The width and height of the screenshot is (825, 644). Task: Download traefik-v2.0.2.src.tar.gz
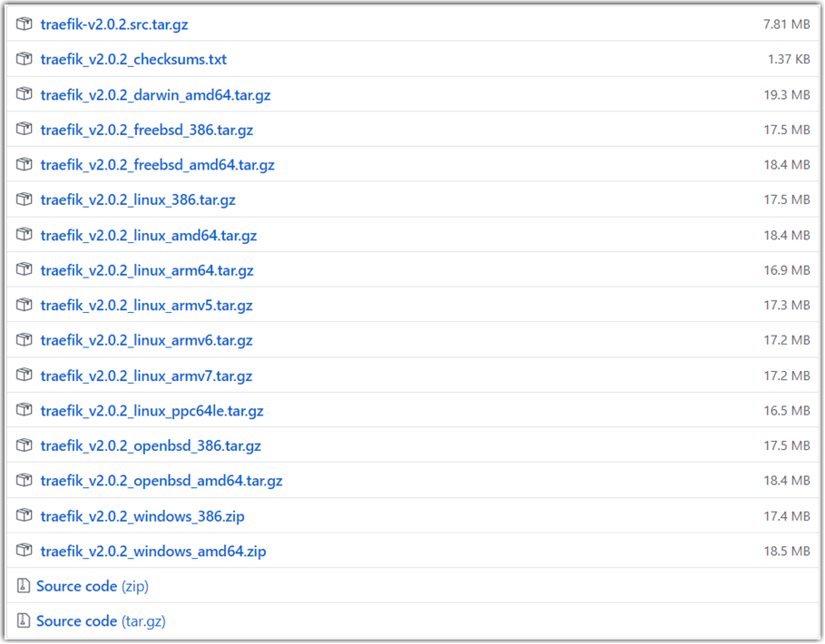coord(114,24)
